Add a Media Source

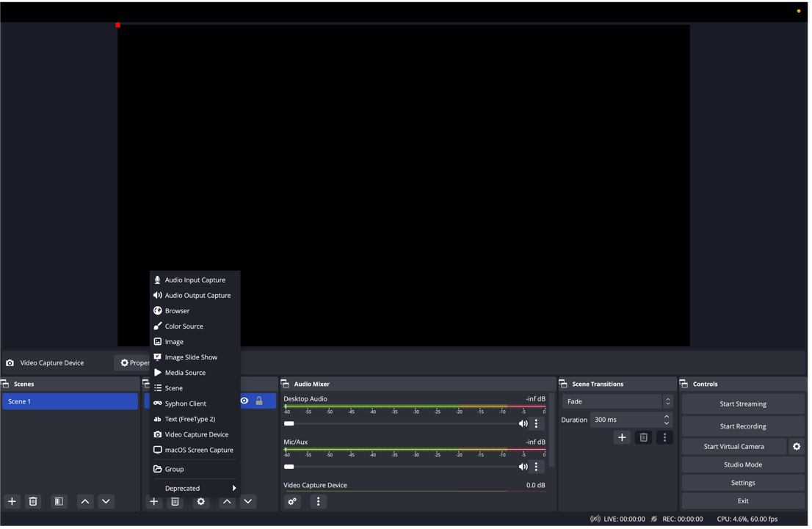(x=195, y=374)
